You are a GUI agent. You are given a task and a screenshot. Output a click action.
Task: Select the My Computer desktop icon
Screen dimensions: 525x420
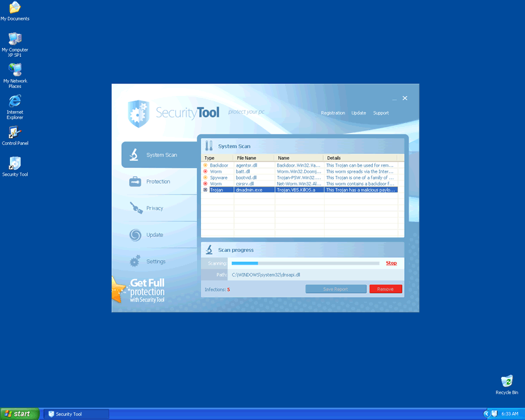coord(15,40)
